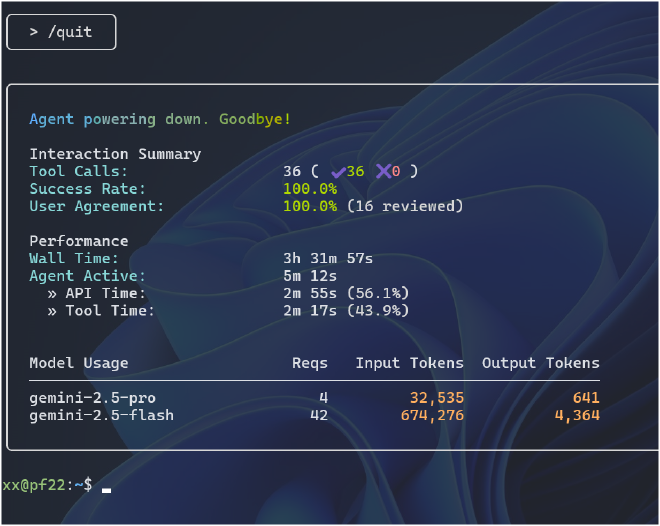Select the Interaction Summary heading
Screen dimensions: 660x526
115,154
